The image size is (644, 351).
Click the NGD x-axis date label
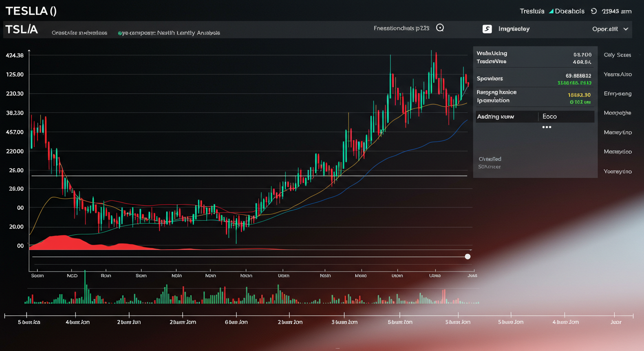click(72, 276)
